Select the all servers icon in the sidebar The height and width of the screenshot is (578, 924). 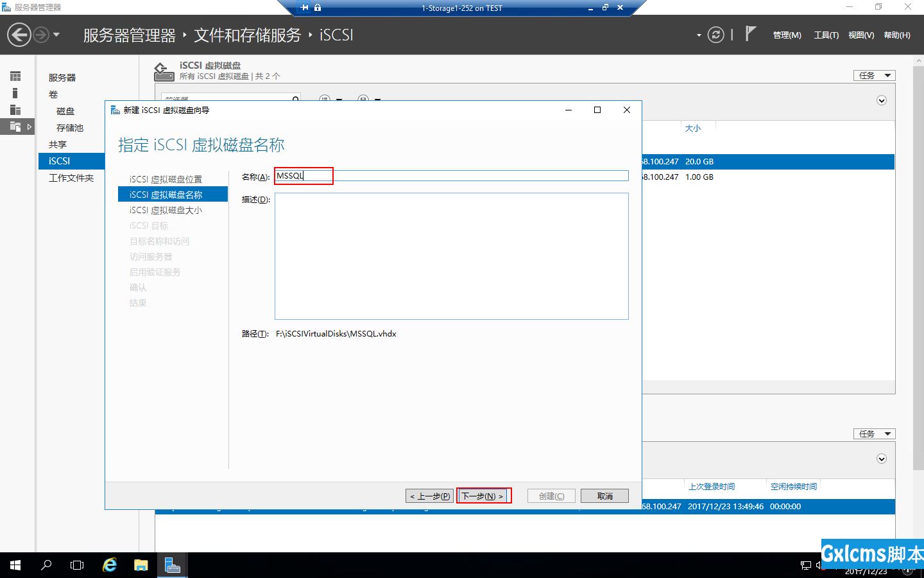click(15, 110)
